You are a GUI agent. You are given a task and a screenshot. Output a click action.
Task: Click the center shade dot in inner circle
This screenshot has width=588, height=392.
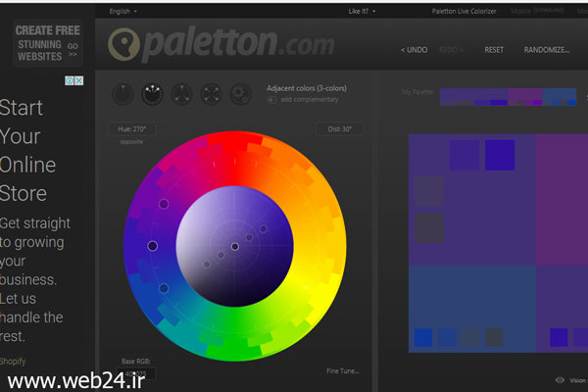[235, 246]
